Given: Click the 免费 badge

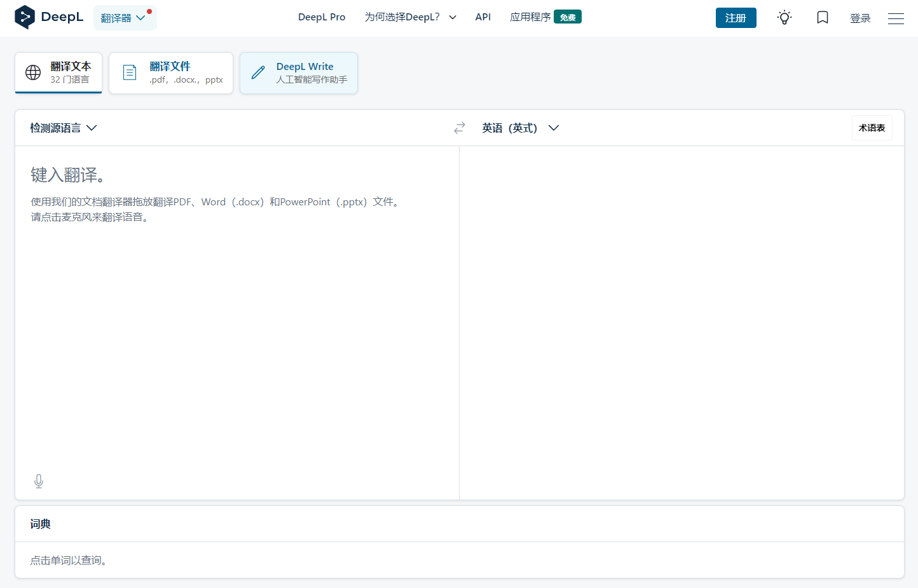Looking at the screenshot, I should [x=568, y=17].
